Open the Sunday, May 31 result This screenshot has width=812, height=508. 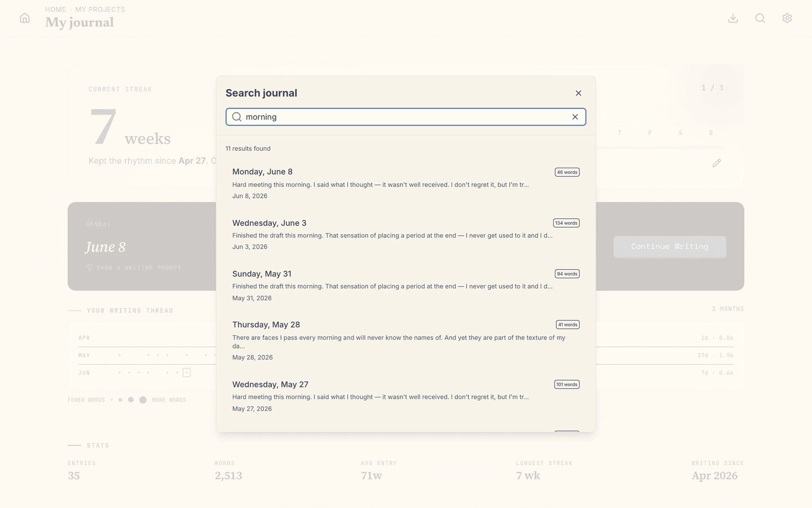tap(406, 285)
